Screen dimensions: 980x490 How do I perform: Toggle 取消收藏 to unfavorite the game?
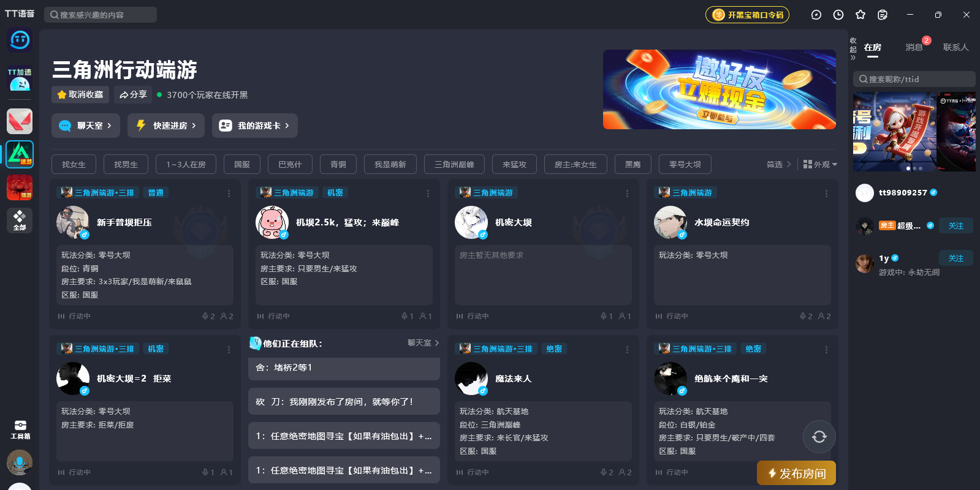tap(80, 94)
